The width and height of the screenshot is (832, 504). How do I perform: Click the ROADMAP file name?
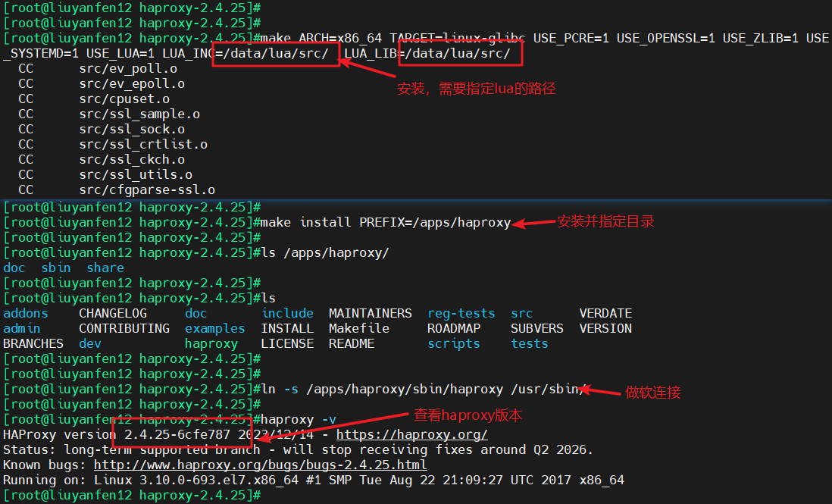pos(454,328)
